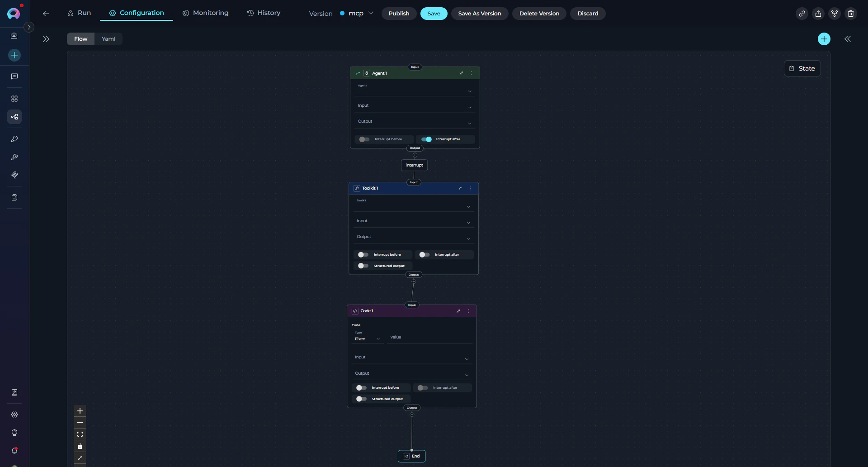Open the key credentials icon in sidebar

pyautogui.click(x=14, y=139)
